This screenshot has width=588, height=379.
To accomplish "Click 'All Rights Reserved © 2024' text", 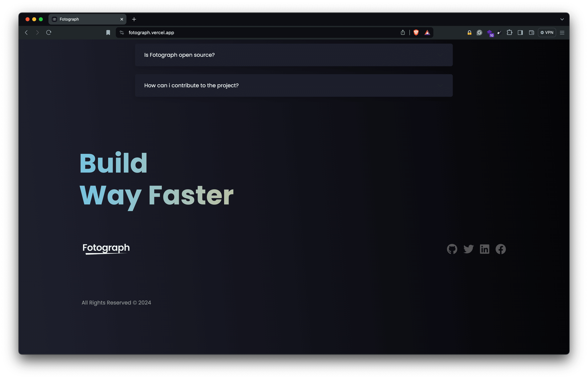I will (x=116, y=303).
